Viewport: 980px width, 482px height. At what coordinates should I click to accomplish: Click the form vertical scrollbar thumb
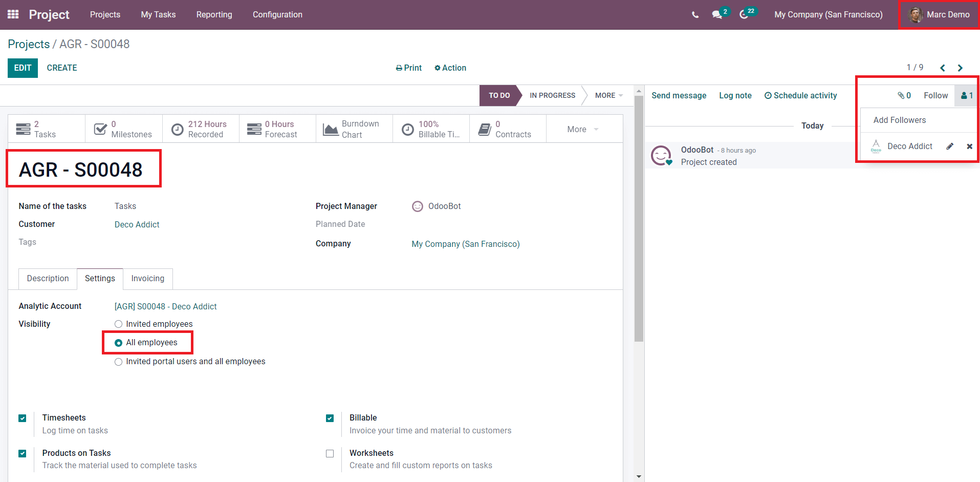(639, 219)
